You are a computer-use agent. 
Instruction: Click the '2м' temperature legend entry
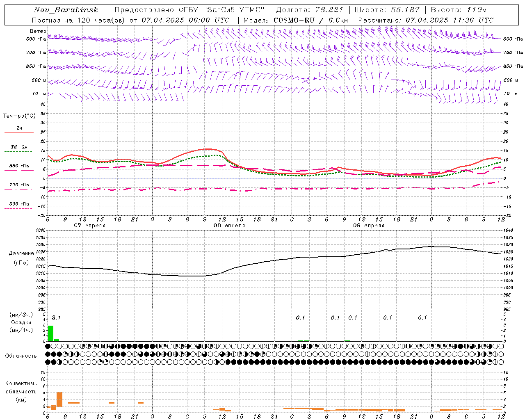pyautogui.click(x=19, y=128)
